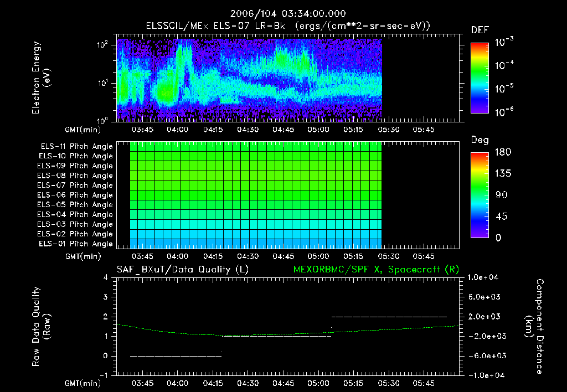Image resolution: width=567 pixels, height=392 pixels.
Task: Click the 05:00 tick label under the pitch angle panel
Action: coord(318,256)
